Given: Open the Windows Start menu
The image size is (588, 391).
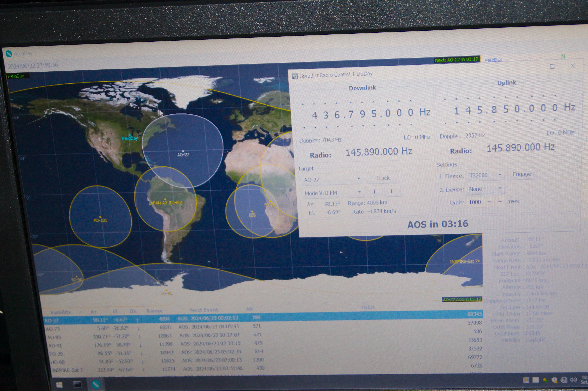Looking at the screenshot, I should tap(59, 385).
